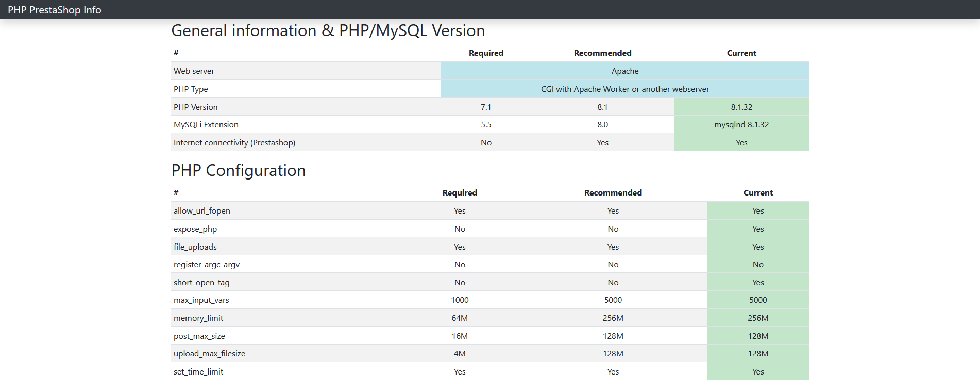Click set_time_limit current value Yes
This screenshot has height=390, width=980.
[758, 372]
